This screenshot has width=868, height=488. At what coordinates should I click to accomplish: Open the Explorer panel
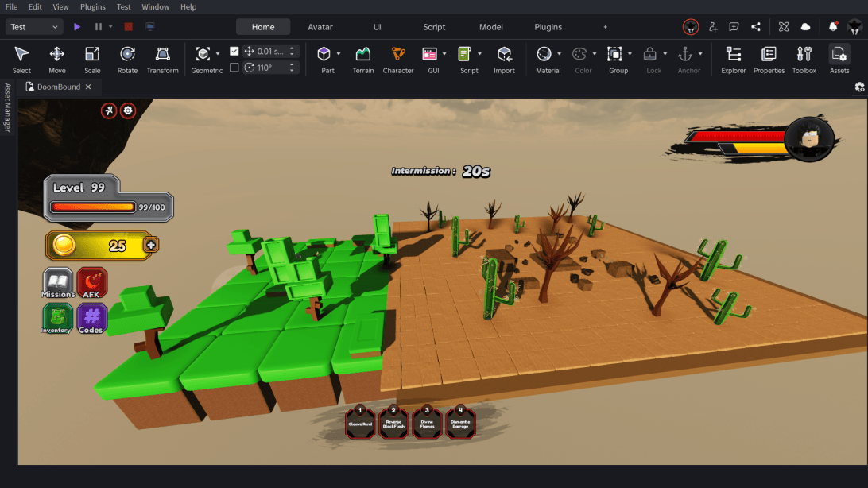tap(734, 59)
